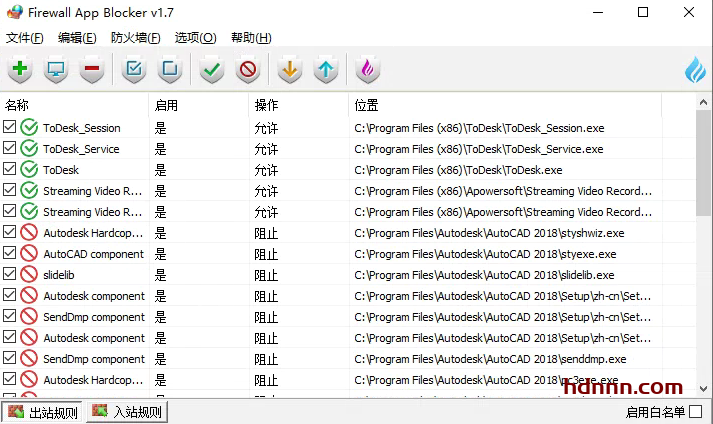Enable the 启用白名单 whitelist checkbox
The image size is (713, 424).
[695, 412]
